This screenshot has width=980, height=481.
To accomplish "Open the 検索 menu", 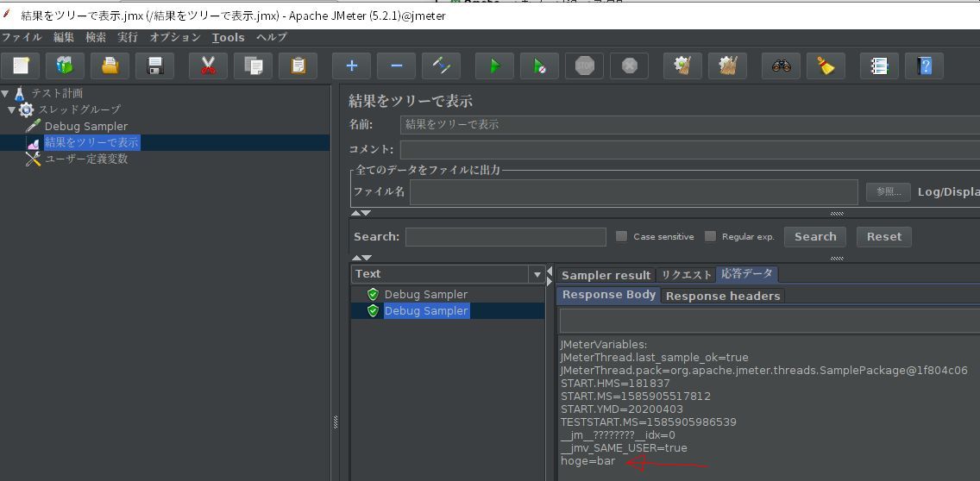I will [96, 37].
